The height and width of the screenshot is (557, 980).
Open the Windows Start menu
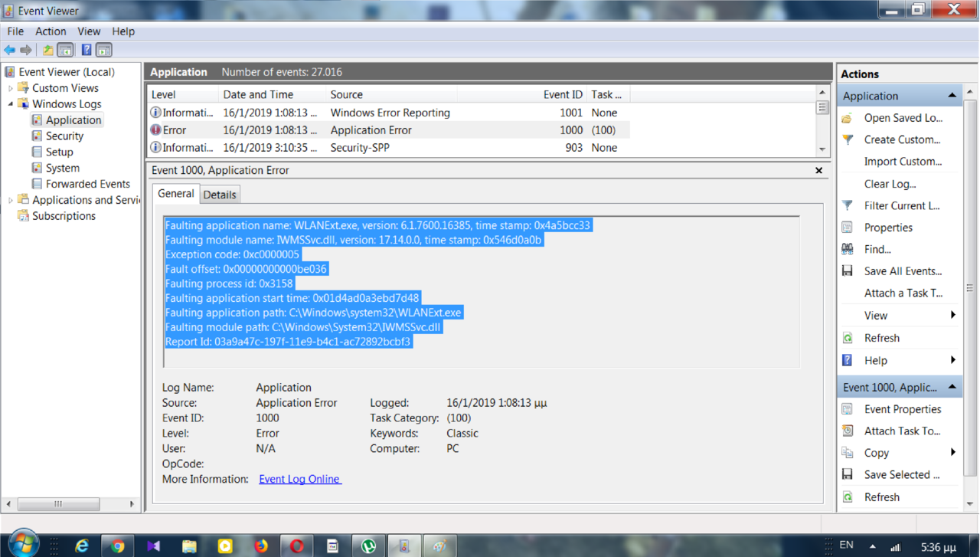point(23,544)
